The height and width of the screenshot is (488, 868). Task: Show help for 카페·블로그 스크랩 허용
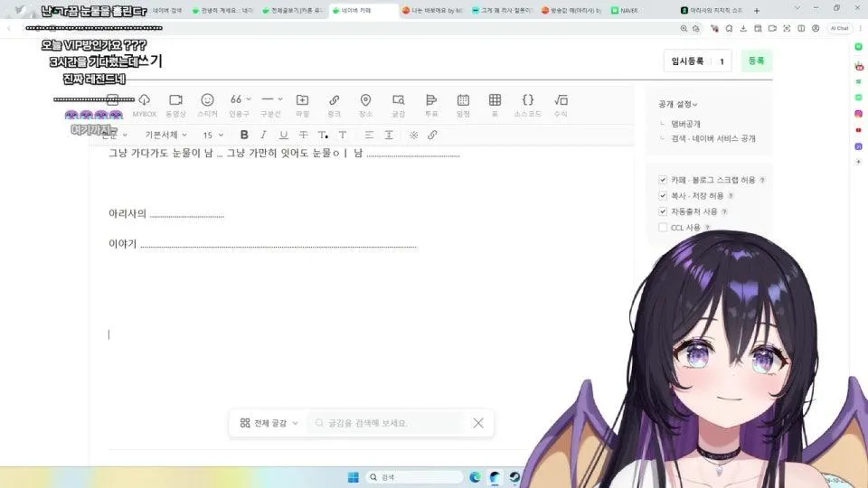[762, 180]
